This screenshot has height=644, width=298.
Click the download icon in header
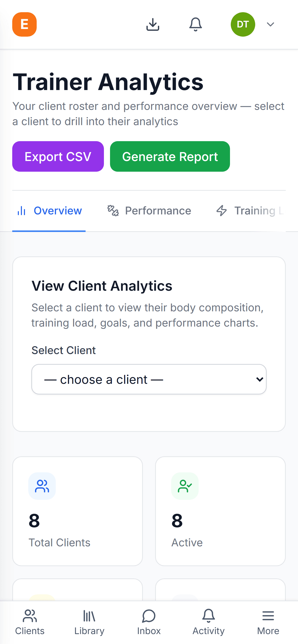coord(153,24)
